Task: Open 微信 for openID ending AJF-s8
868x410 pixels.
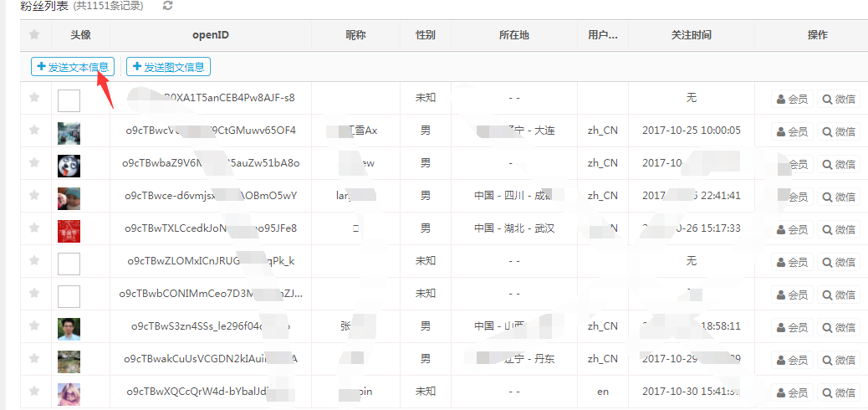Action: tap(839, 100)
